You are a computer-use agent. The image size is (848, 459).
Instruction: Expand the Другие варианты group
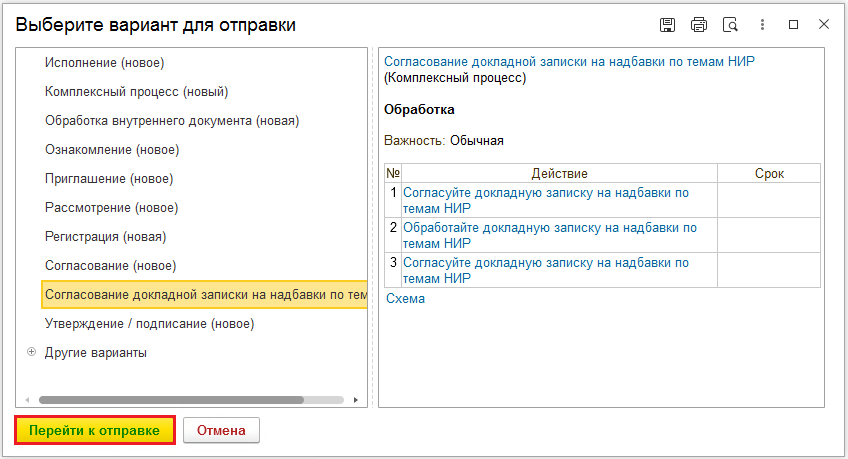pos(31,352)
